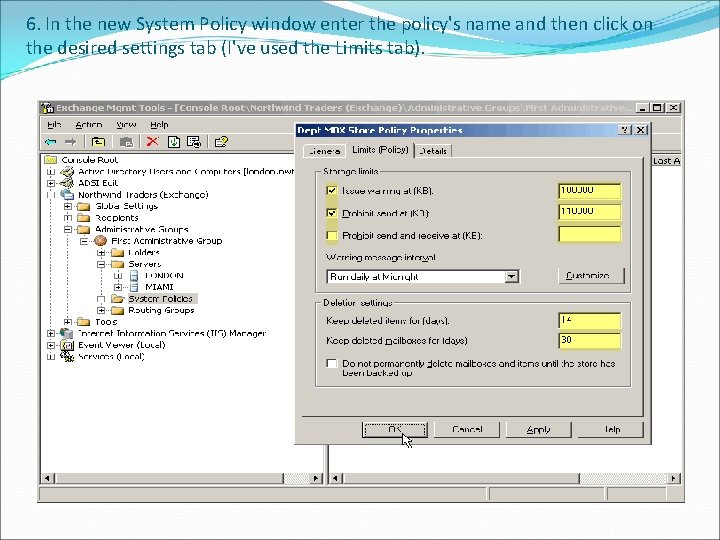Close the Store Policy Properties dialog
Viewport: 720px width, 540px height.
click(641, 130)
